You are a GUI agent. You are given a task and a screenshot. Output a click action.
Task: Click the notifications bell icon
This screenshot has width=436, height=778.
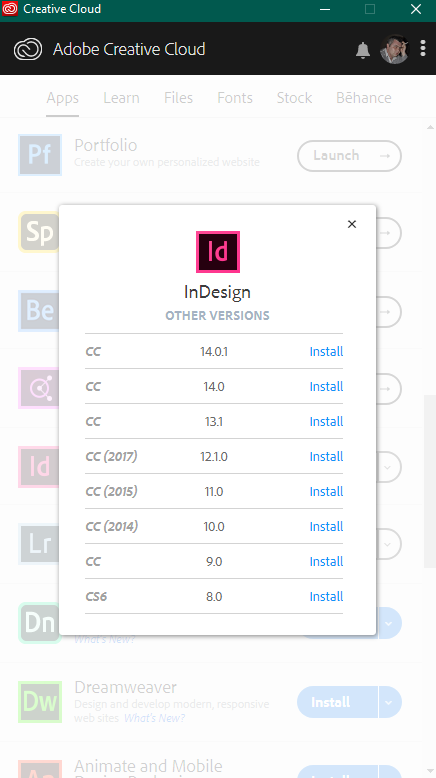[x=363, y=50]
